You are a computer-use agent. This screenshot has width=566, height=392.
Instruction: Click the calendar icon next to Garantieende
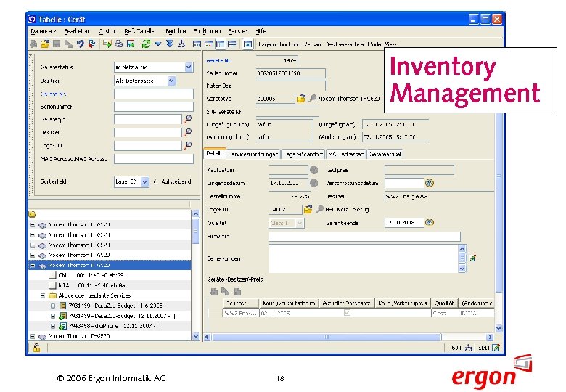429,222
